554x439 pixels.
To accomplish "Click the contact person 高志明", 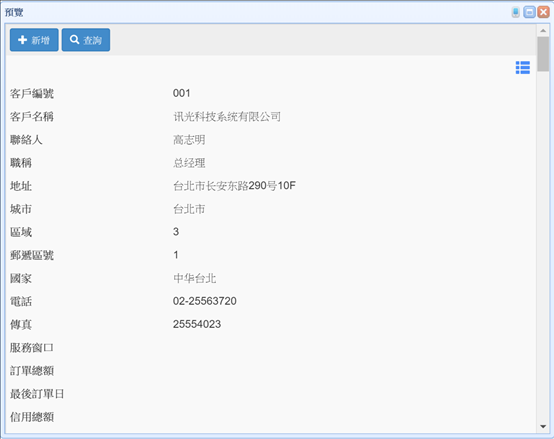I will pyautogui.click(x=189, y=140).
